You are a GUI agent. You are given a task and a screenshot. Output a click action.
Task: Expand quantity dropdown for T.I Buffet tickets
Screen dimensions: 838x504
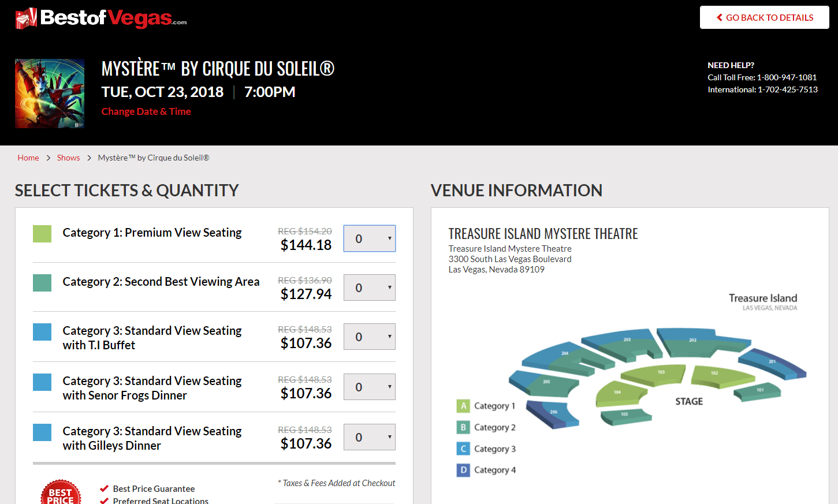(x=370, y=337)
